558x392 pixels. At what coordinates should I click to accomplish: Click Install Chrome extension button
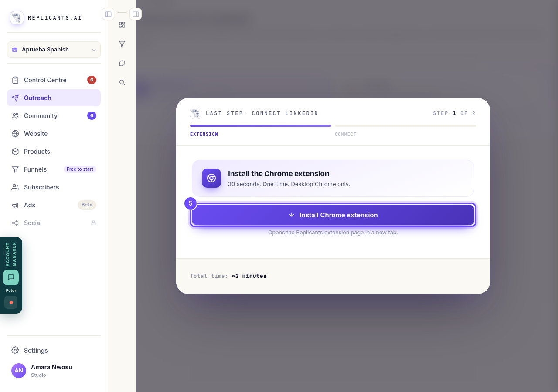333,215
